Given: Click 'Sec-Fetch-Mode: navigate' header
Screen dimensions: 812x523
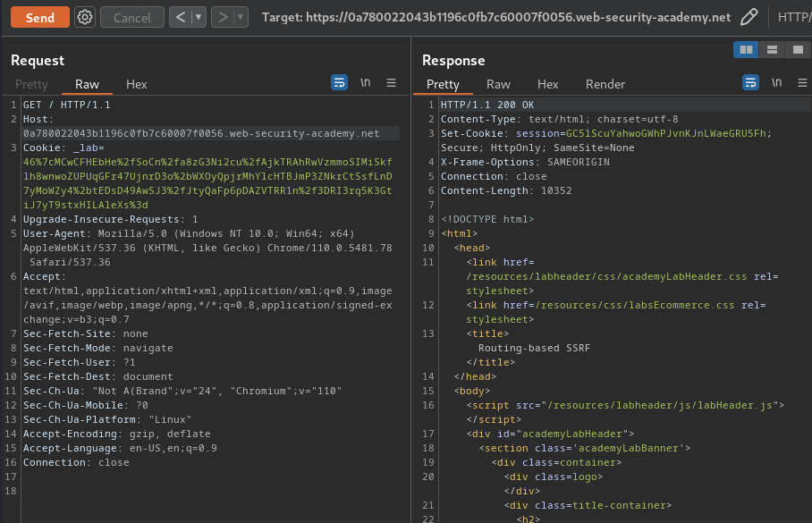Looking at the screenshot, I should pyautogui.click(x=97, y=348).
